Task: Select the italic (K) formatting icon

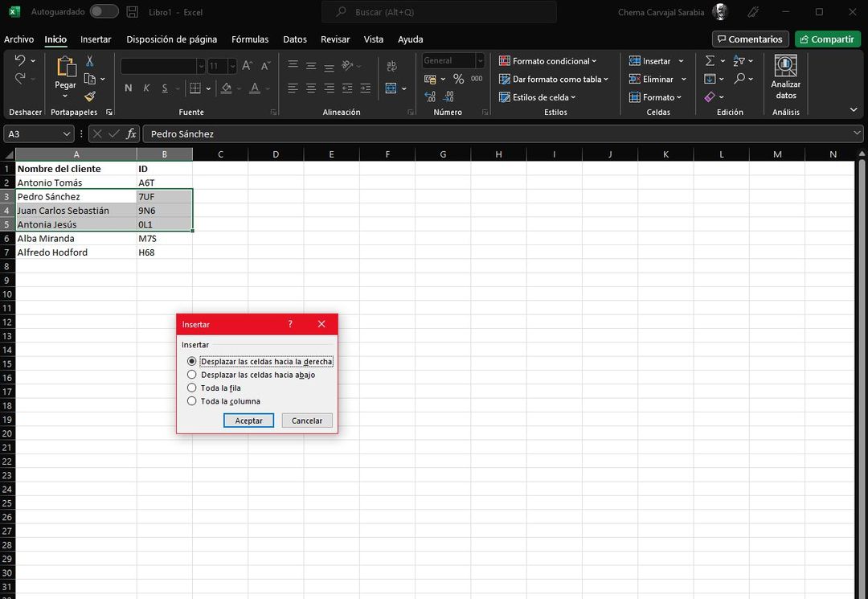Action: (145, 87)
